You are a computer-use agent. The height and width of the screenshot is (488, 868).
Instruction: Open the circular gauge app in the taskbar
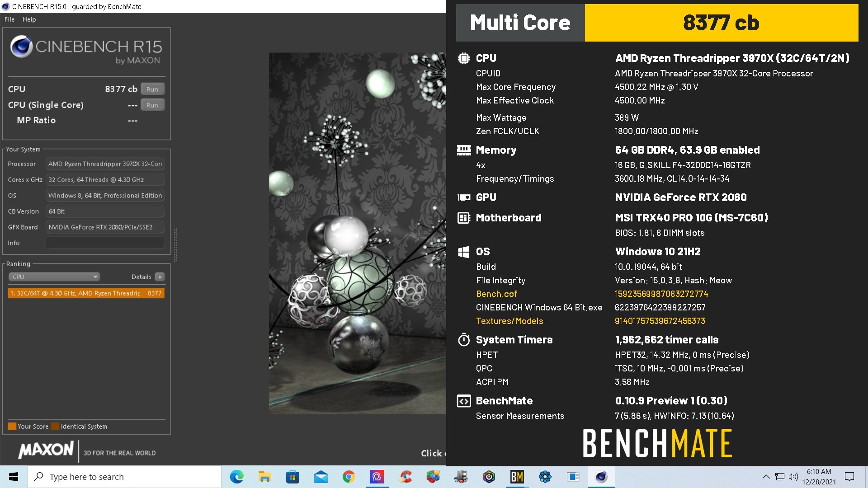(489, 477)
